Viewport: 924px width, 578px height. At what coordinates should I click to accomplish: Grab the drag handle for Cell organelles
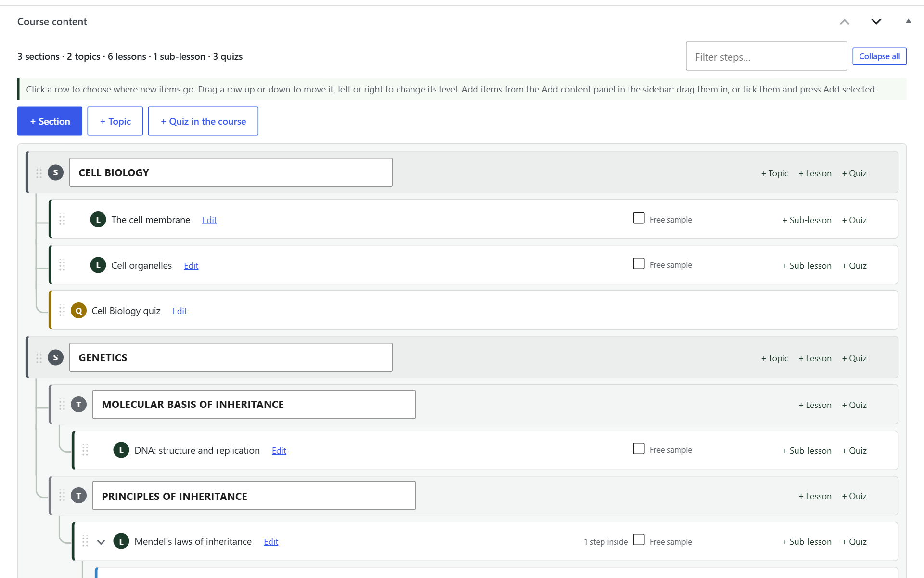click(x=62, y=265)
